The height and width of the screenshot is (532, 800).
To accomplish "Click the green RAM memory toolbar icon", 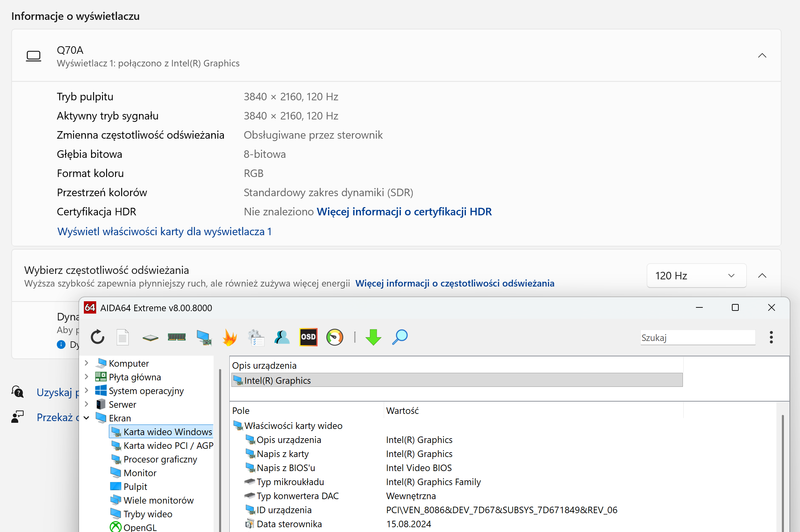I will click(177, 337).
